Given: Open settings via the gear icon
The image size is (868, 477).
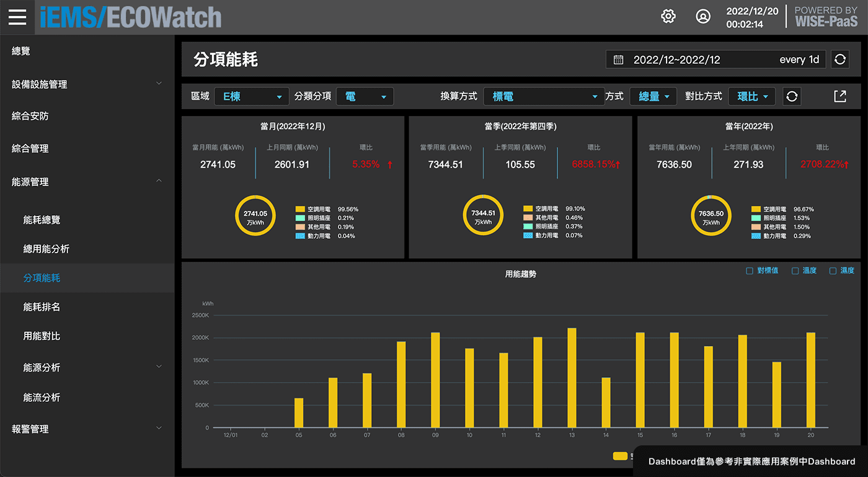Looking at the screenshot, I should (668, 17).
